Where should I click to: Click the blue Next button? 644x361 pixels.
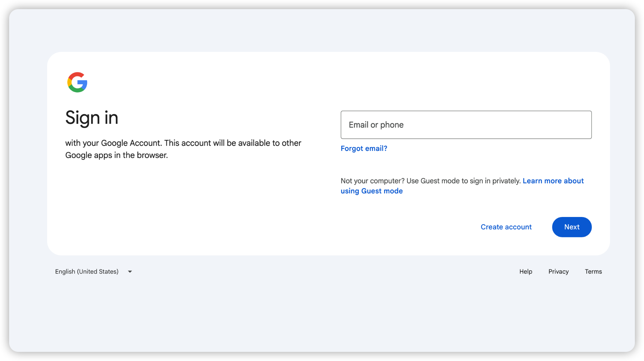tap(572, 227)
